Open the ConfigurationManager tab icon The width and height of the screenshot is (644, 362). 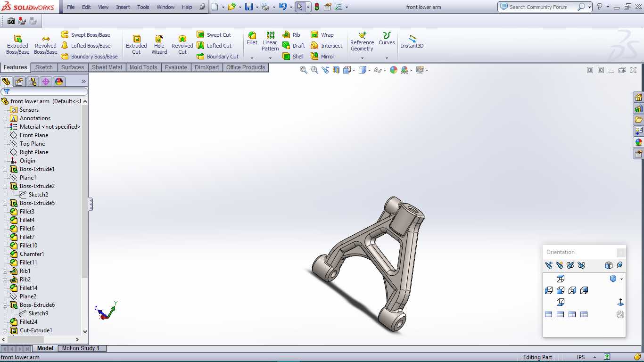tap(33, 82)
